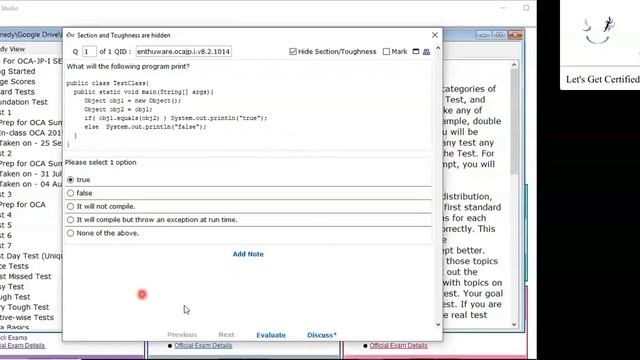Close the question dialog with X
Image resolution: width=640 pixels, height=360 pixels.
(435, 35)
